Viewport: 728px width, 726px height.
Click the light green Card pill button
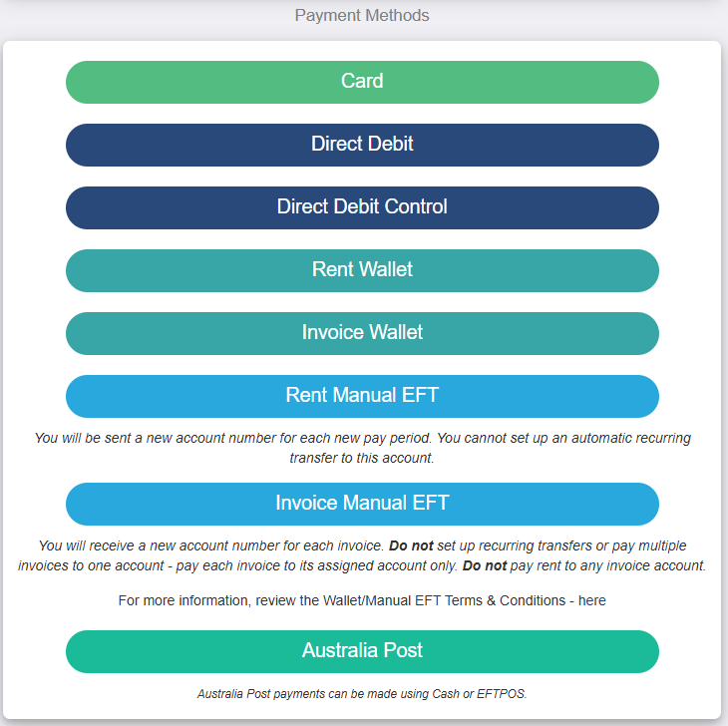[362, 82]
